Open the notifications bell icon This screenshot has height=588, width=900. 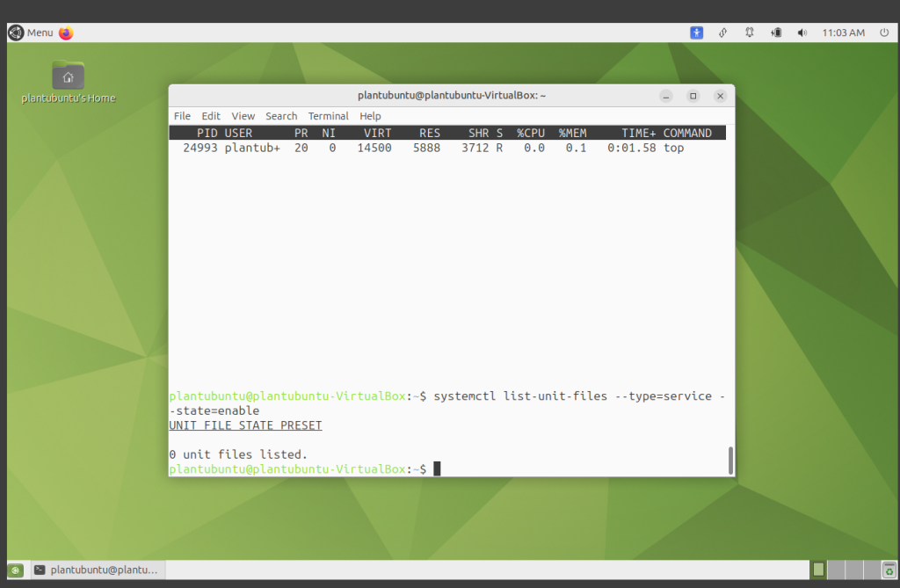(749, 33)
